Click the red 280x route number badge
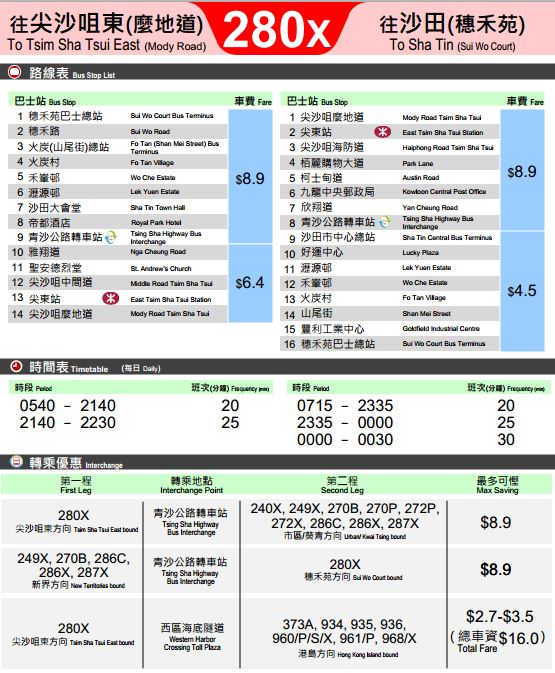The height and width of the screenshot is (673, 555). [277, 29]
